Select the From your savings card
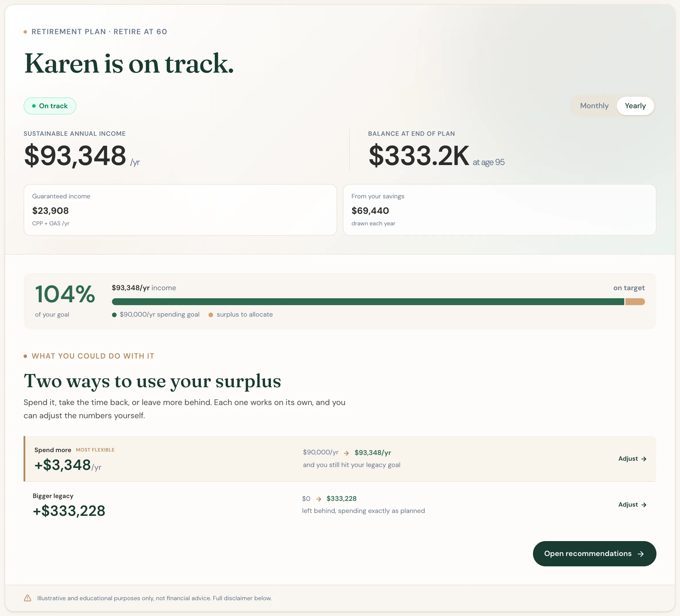Viewport: 680px width, 616px height. pyautogui.click(x=500, y=210)
